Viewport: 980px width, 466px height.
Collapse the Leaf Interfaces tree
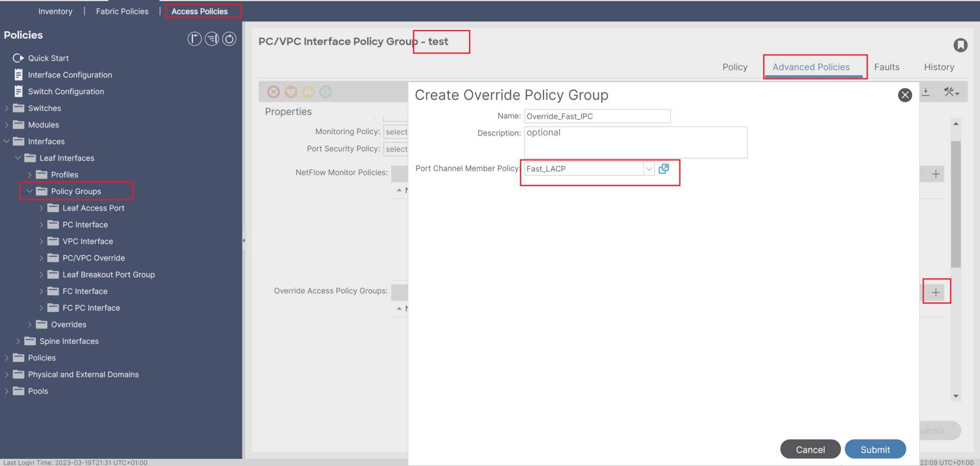pos(18,158)
